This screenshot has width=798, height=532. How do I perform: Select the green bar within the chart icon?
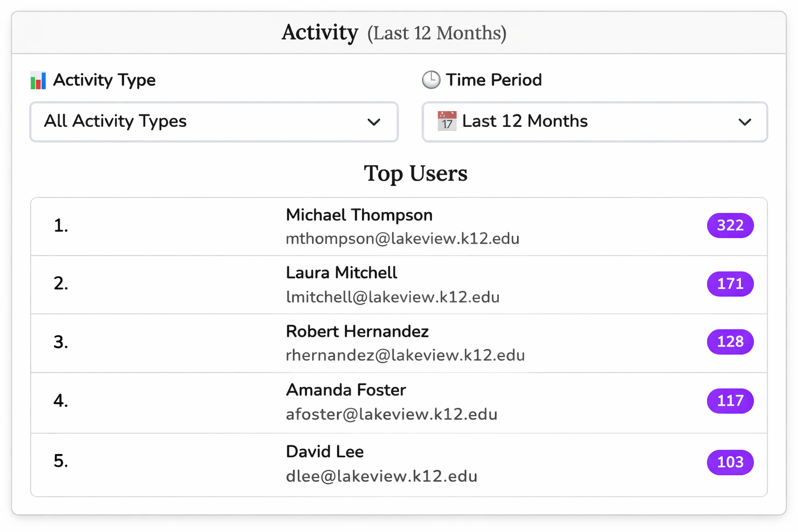point(33,82)
